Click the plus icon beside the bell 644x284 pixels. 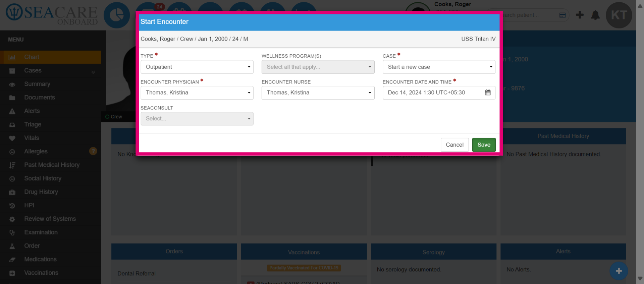click(x=580, y=15)
